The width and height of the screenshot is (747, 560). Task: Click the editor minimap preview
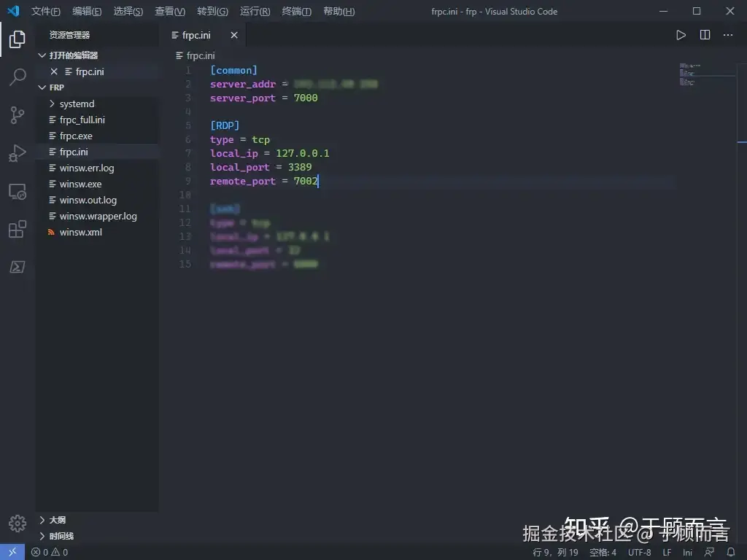(x=706, y=75)
